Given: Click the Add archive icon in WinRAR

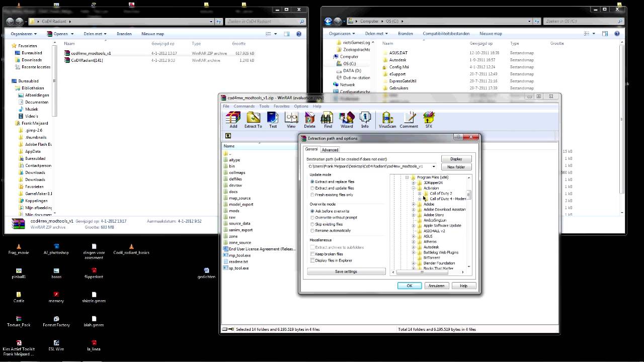Looking at the screenshot, I should (233, 120).
